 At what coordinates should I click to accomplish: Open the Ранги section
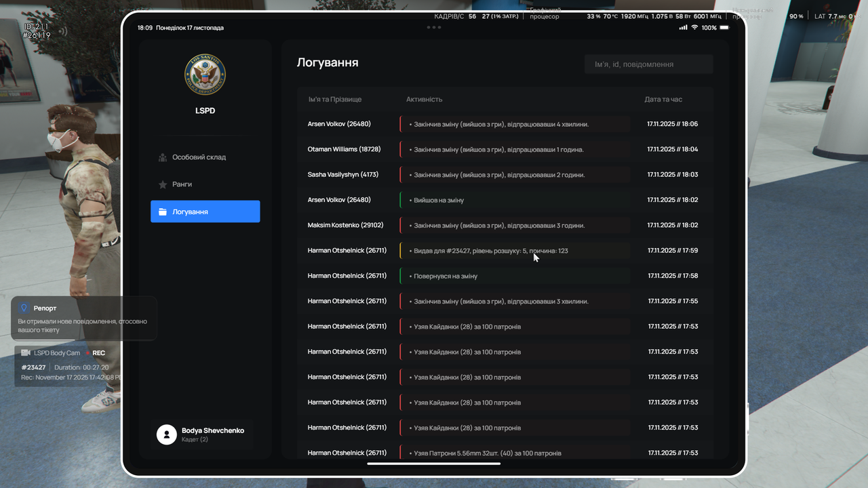pyautogui.click(x=205, y=184)
